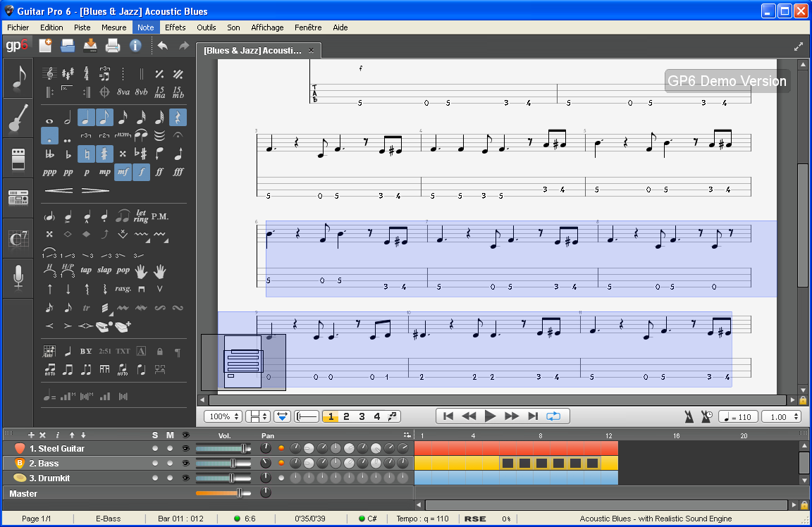The height and width of the screenshot is (527, 812).
Task: Select the microphone audio panel icon
Action: coord(18,278)
